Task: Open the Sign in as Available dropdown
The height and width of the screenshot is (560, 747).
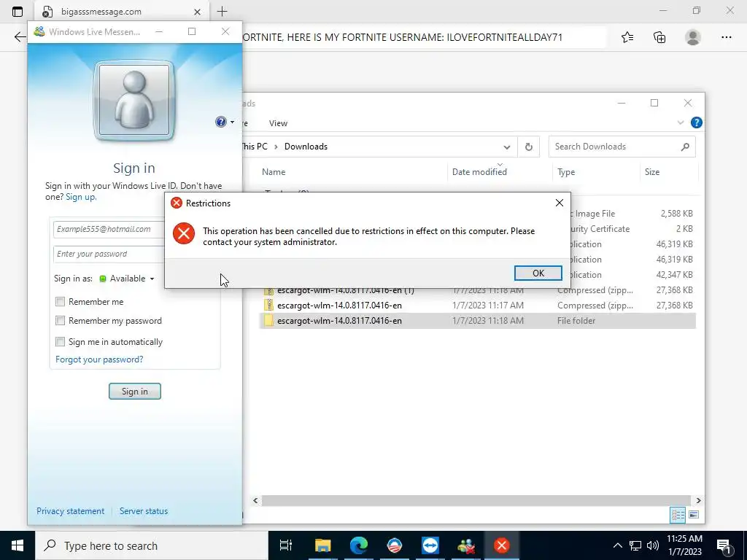Action: pos(127,279)
